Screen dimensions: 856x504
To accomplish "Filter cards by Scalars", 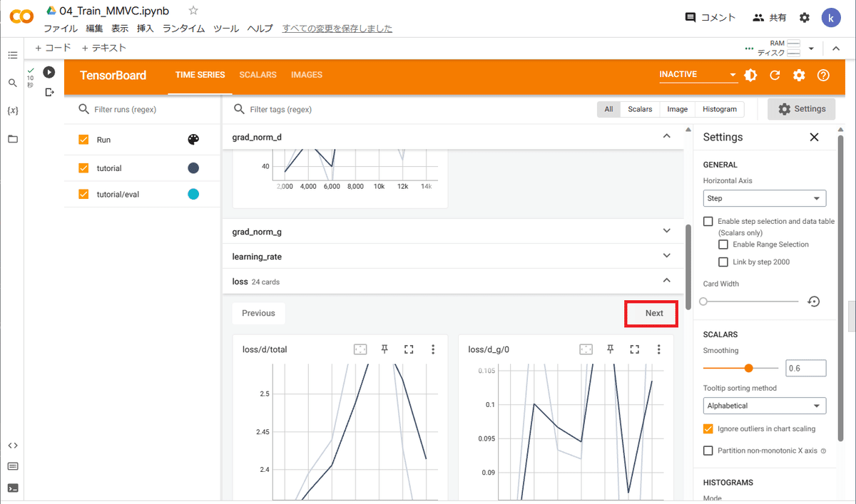I will [640, 109].
